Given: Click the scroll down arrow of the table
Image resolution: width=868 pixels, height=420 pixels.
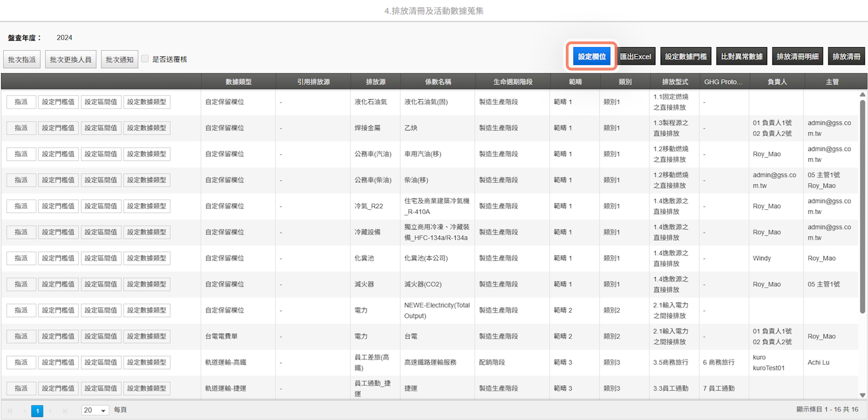Looking at the screenshot, I should (x=863, y=395).
